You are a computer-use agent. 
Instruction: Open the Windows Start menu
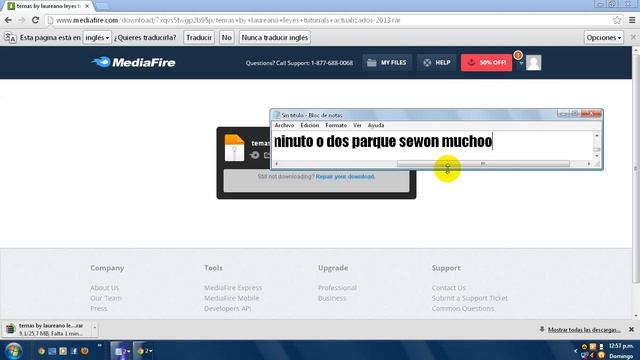point(13,351)
